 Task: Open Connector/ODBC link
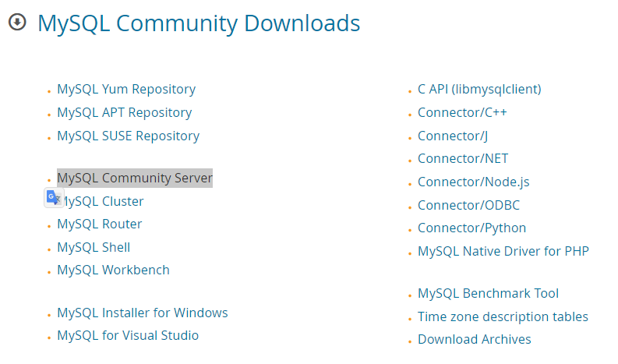(x=468, y=205)
